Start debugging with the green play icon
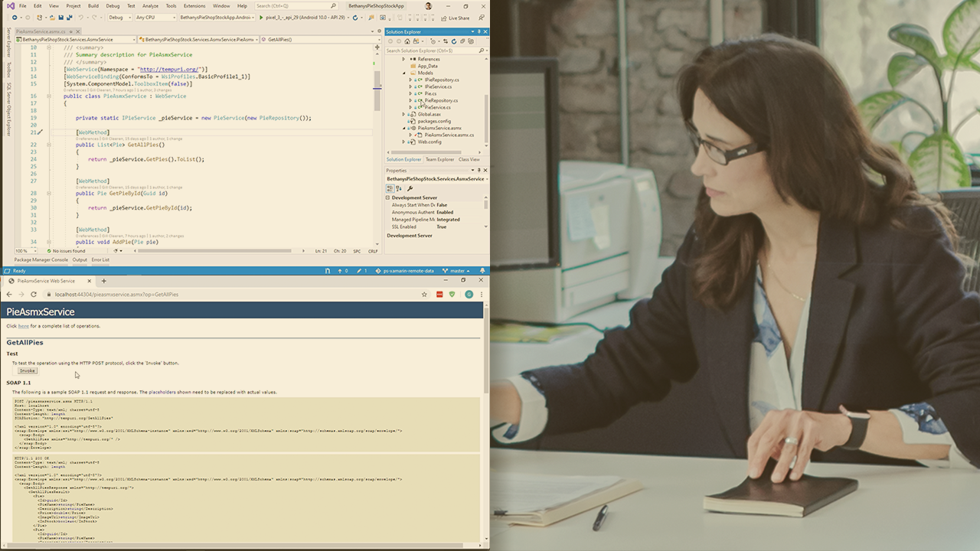This screenshot has height=551, width=980. [261, 18]
